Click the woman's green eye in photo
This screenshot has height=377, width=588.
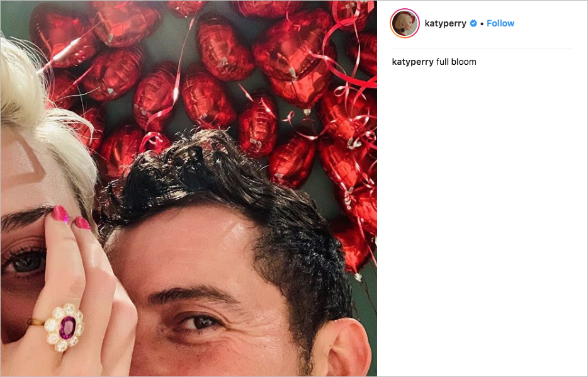point(25,262)
